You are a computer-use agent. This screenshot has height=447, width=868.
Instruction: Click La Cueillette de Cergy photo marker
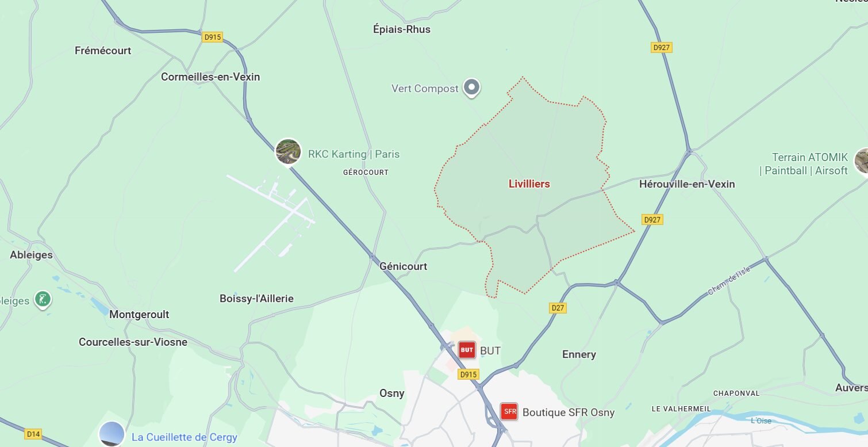112,434
